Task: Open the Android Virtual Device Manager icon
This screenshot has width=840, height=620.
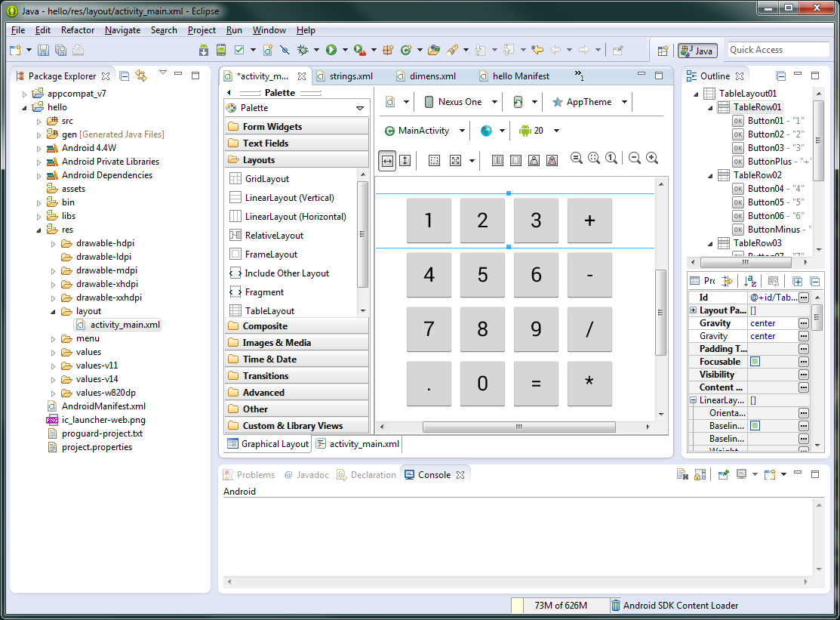Action: (220, 50)
